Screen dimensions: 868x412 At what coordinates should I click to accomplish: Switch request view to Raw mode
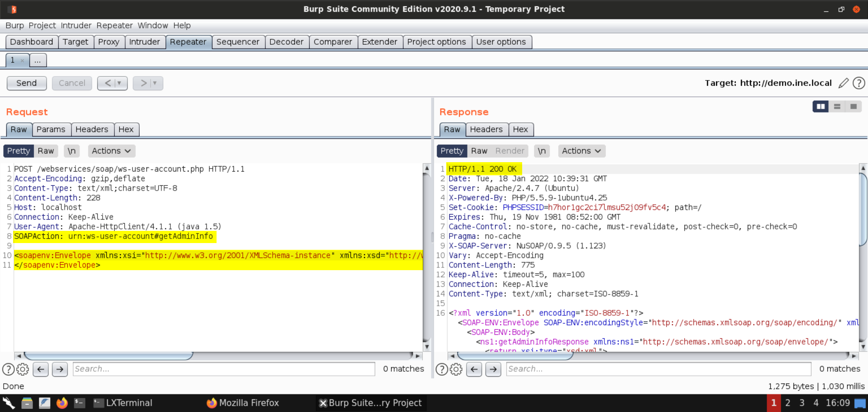(46, 151)
